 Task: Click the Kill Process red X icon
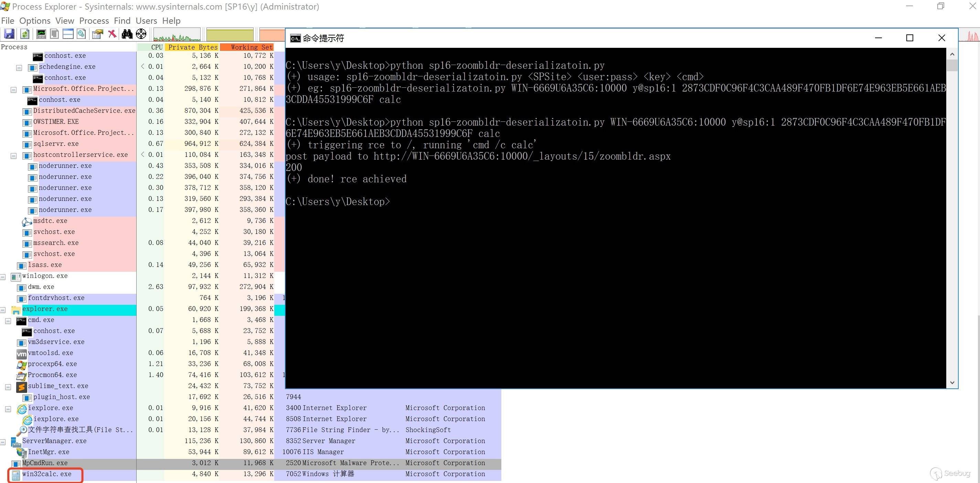pos(112,34)
